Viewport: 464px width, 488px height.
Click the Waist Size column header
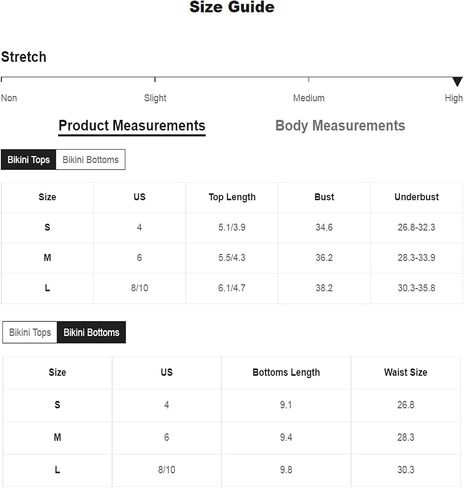tap(405, 372)
